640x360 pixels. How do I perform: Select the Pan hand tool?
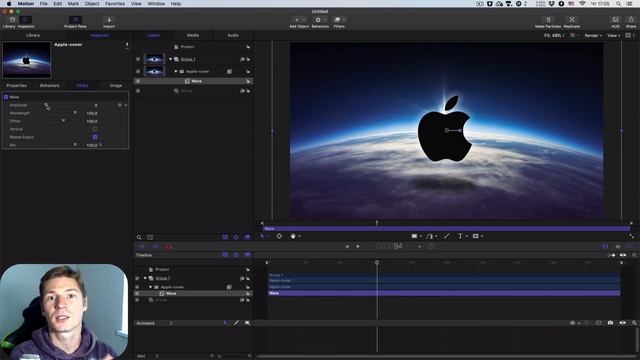point(293,236)
